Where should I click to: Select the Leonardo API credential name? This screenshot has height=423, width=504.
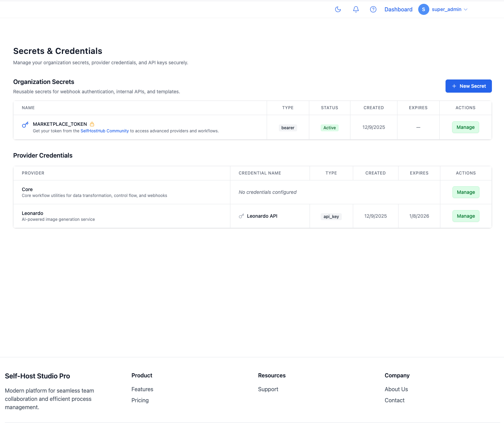(262, 216)
